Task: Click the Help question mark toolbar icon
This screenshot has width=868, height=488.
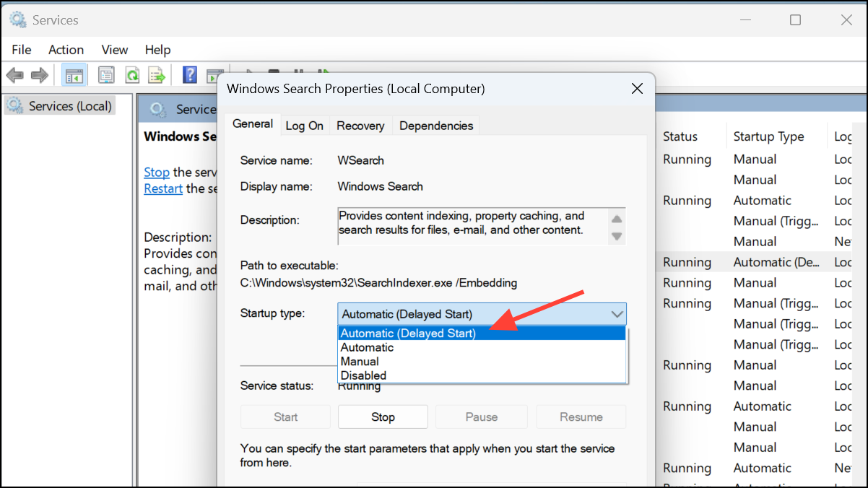Action: 189,74
